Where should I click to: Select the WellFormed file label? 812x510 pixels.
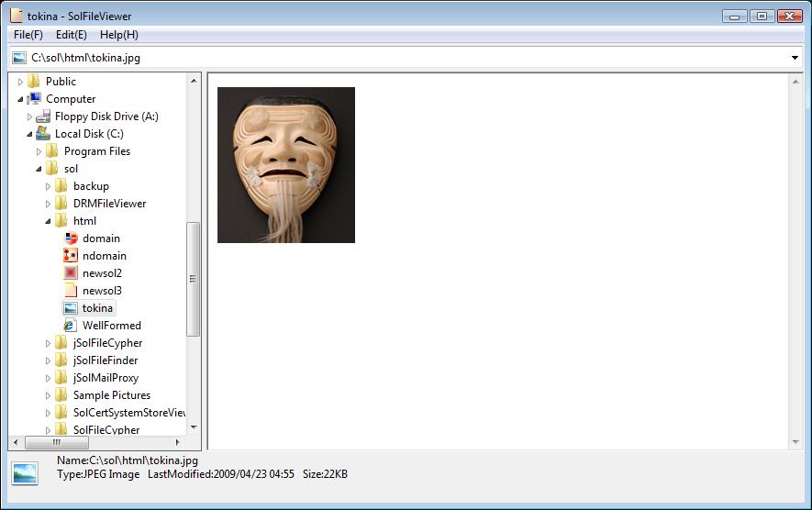point(111,325)
